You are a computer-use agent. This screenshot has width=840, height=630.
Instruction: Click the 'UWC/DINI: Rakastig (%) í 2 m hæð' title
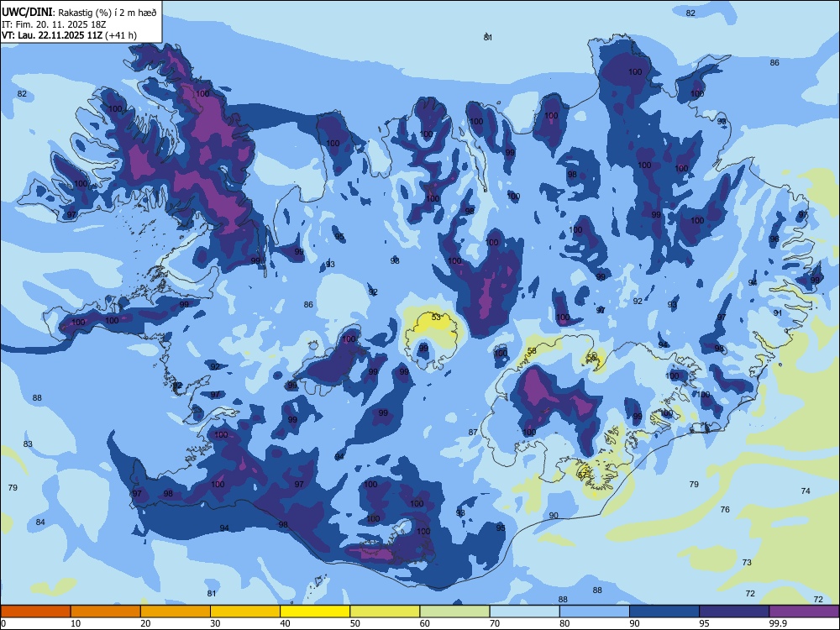[x=79, y=13]
